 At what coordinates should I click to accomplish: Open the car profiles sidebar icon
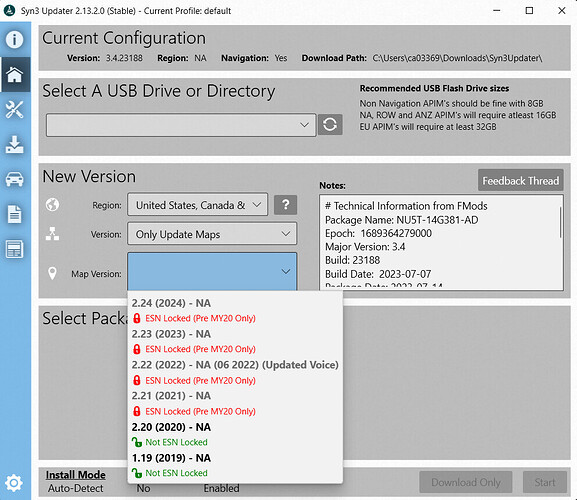tap(14, 179)
